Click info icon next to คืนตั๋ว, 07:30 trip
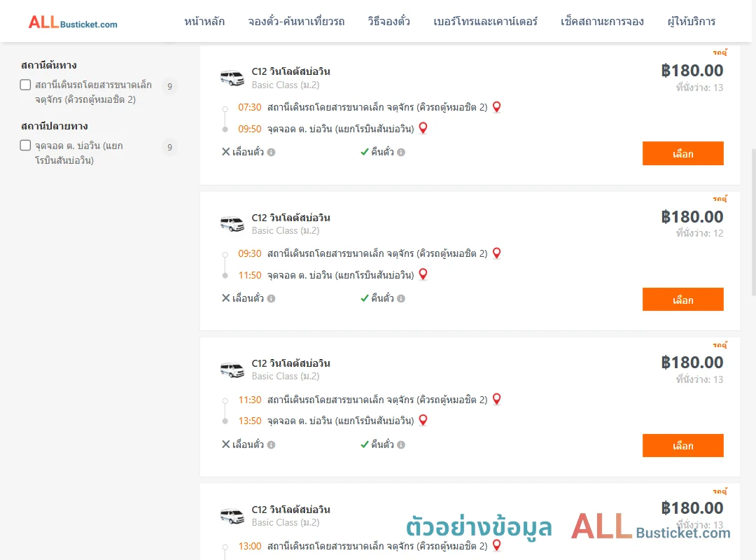The height and width of the screenshot is (560, 756). pyautogui.click(x=401, y=153)
